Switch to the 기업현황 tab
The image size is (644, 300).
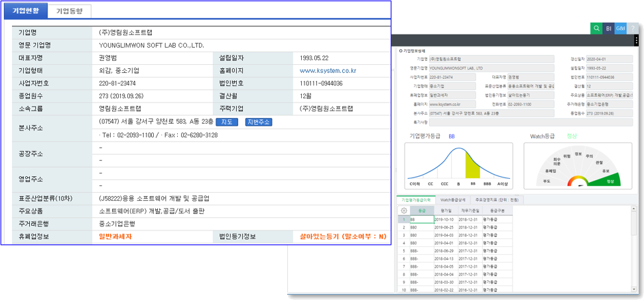26,11
